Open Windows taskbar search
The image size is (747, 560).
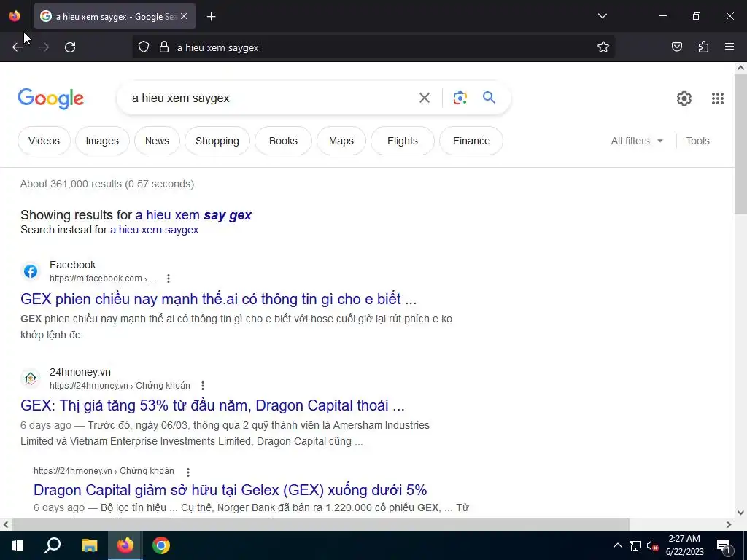click(53, 545)
